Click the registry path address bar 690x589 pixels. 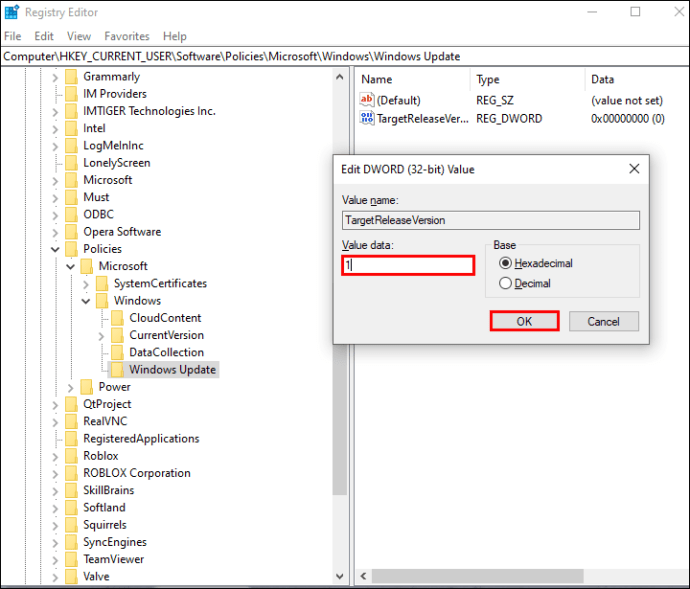345,56
